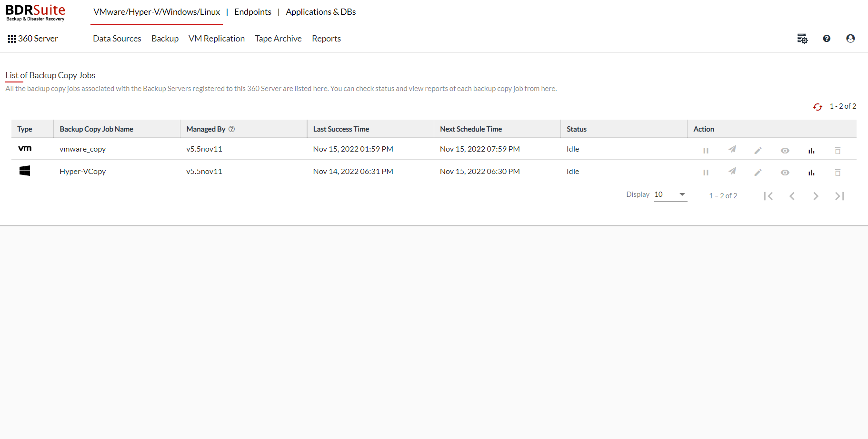Viewport: 868px width, 439px height.
Task: Edit the Hyper-VCopy job
Action: coord(758,173)
